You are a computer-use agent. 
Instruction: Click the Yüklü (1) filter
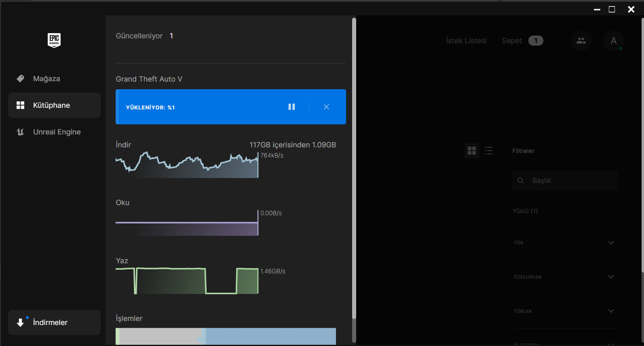coord(525,211)
